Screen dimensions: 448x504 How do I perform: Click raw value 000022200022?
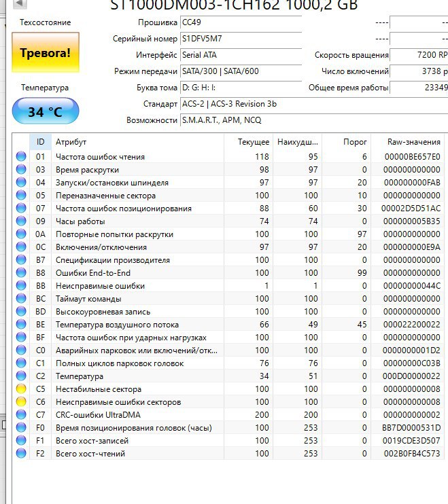click(x=412, y=324)
